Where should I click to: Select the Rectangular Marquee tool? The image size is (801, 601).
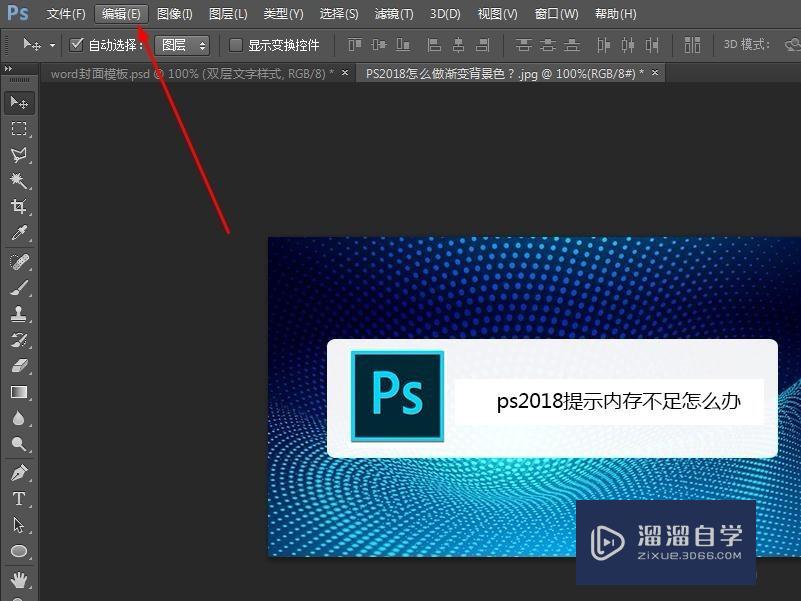point(18,128)
